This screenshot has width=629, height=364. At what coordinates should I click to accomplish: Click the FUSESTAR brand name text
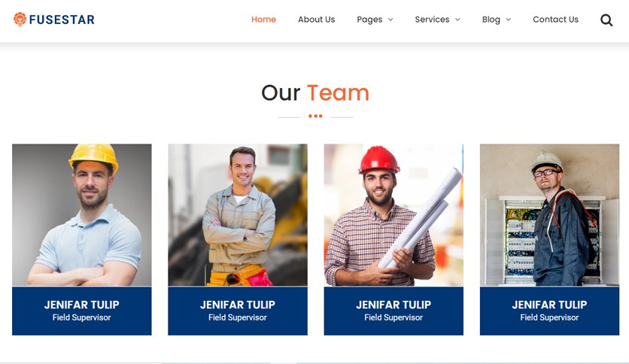click(x=62, y=20)
